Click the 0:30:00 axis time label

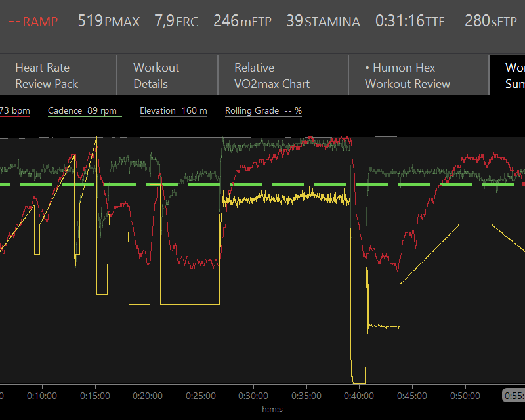coord(253,396)
